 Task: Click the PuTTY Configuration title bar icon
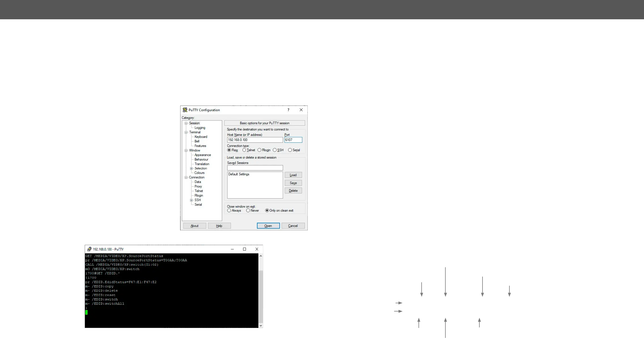point(185,110)
